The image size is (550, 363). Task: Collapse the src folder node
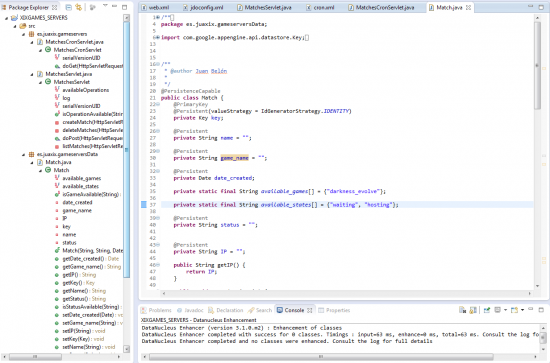pyautogui.click(x=15, y=26)
